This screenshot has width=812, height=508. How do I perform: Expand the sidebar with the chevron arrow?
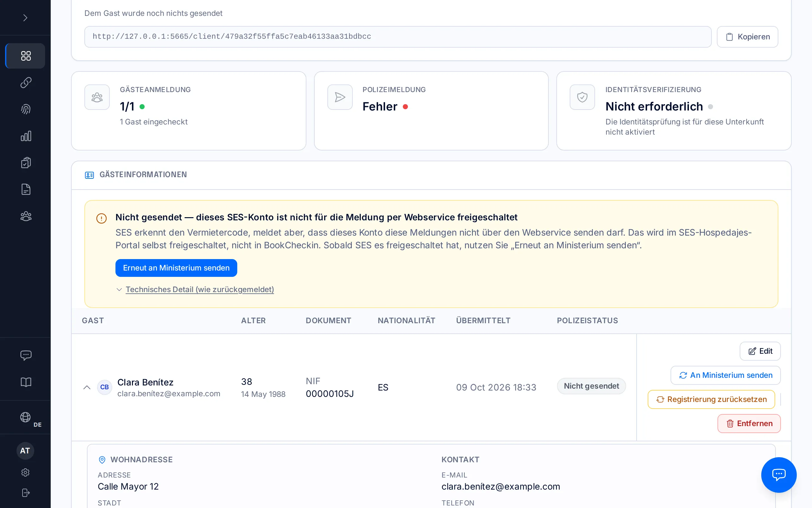[x=25, y=18]
